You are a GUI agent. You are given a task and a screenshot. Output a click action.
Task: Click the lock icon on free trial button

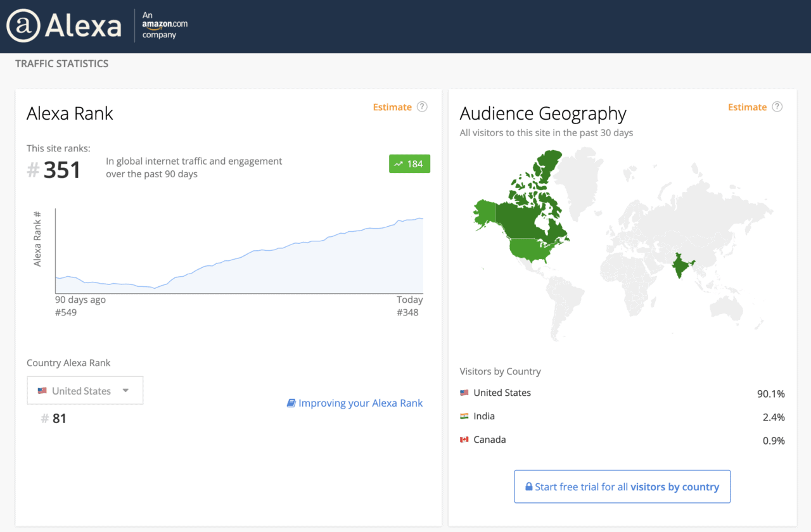coord(528,487)
